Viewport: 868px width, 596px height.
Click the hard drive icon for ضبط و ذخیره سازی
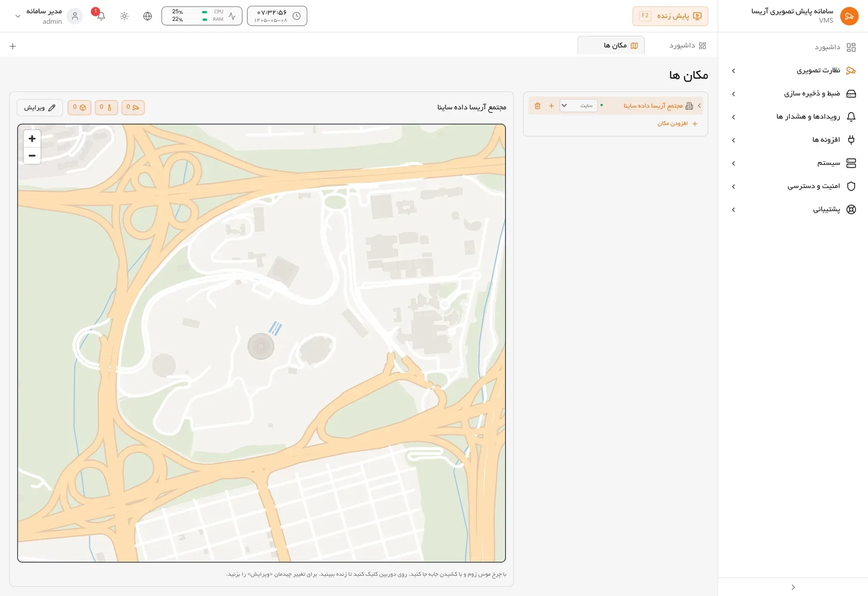(x=851, y=94)
